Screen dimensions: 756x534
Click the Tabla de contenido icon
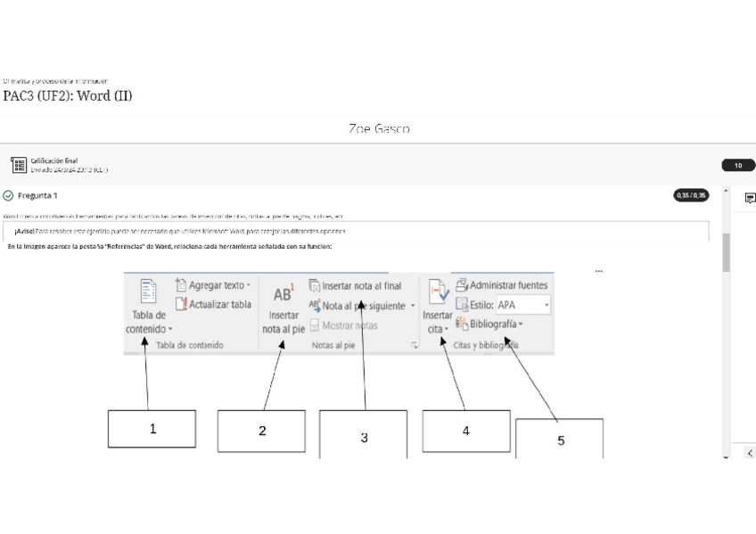click(148, 290)
